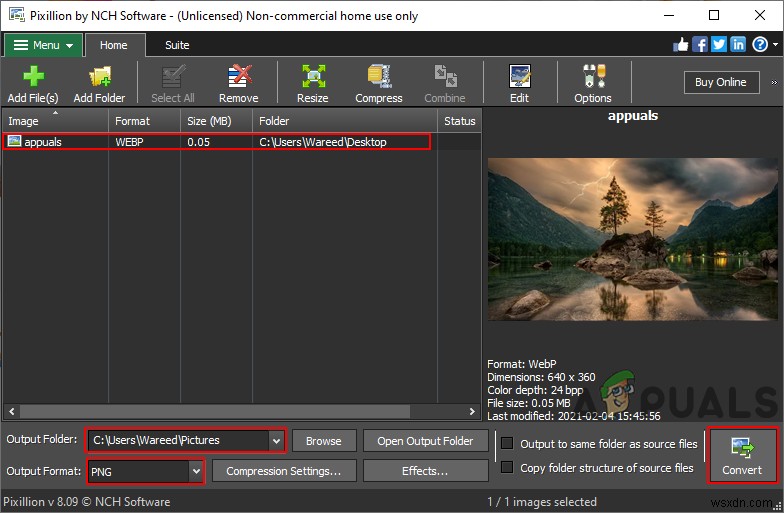
Task: Sort by the Folder column header
Action: (345, 121)
